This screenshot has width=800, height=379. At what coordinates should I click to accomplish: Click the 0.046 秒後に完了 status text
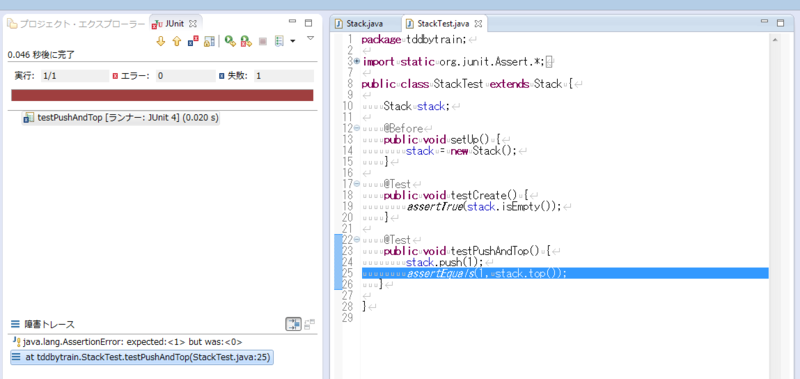(x=42, y=55)
